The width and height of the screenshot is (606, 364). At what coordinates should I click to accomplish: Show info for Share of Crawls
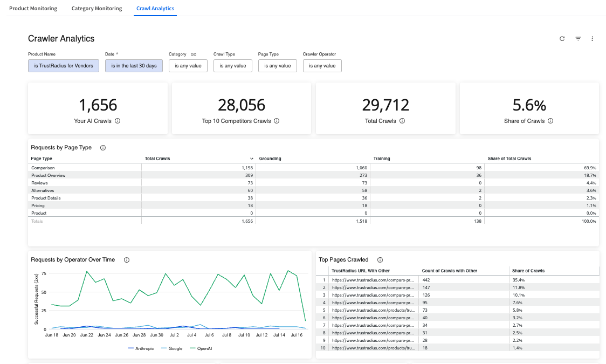pos(550,121)
